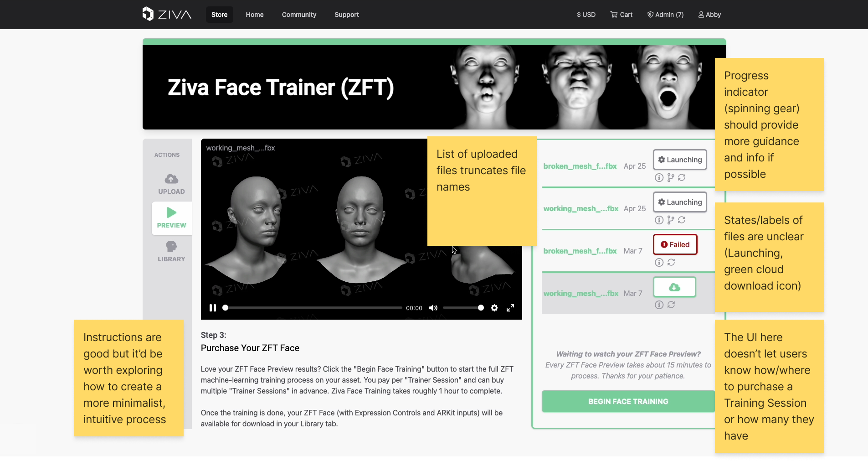Open broken_mesh_f...fbx file dated Apr 25
The width and height of the screenshot is (868, 461).
pos(580,166)
